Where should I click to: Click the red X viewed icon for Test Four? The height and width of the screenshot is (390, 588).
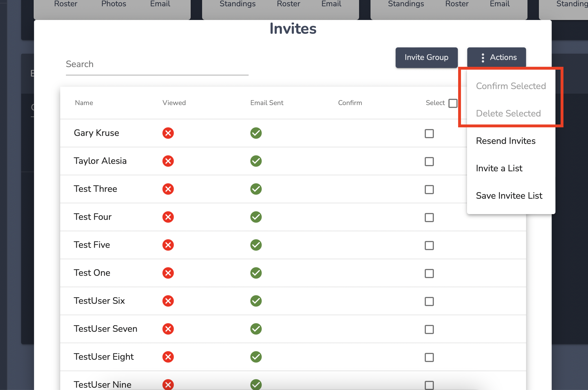168,217
